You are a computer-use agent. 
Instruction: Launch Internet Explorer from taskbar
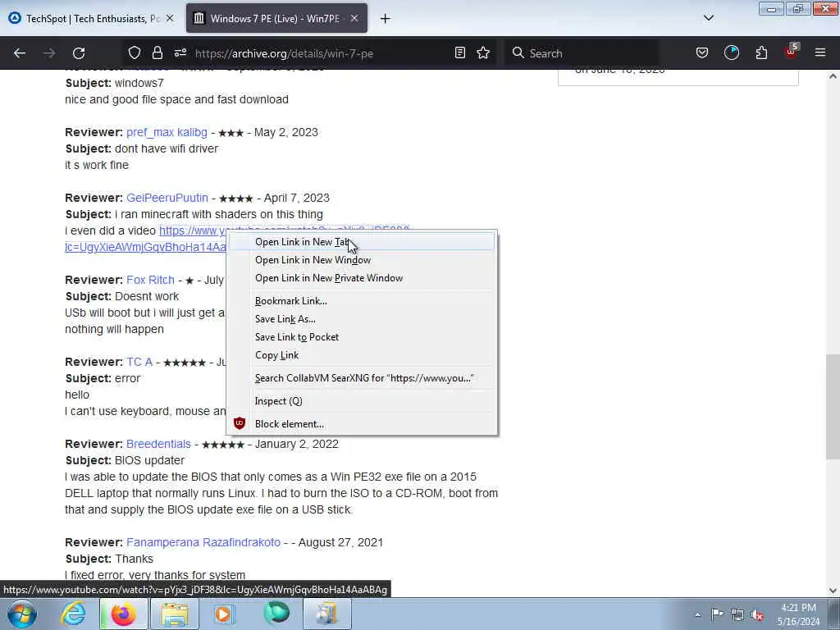pos(72,614)
